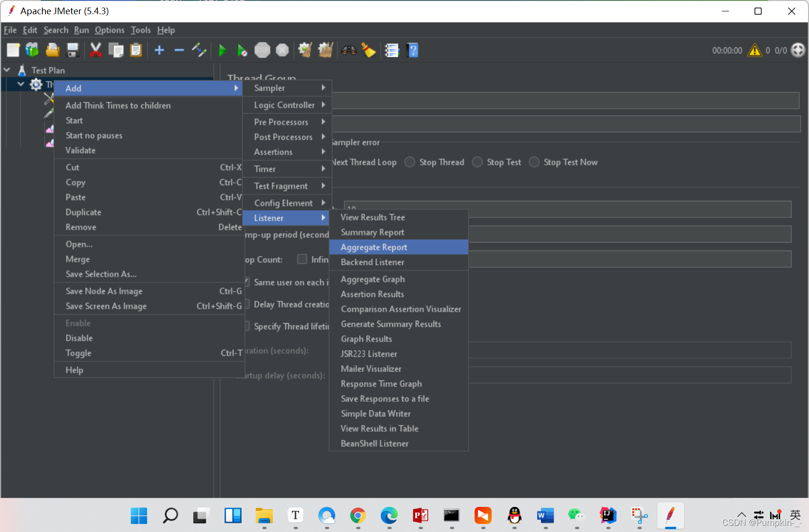Open the Templates toolbar icon
Image resolution: width=809 pixels, height=532 pixels.
(x=32, y=50)
